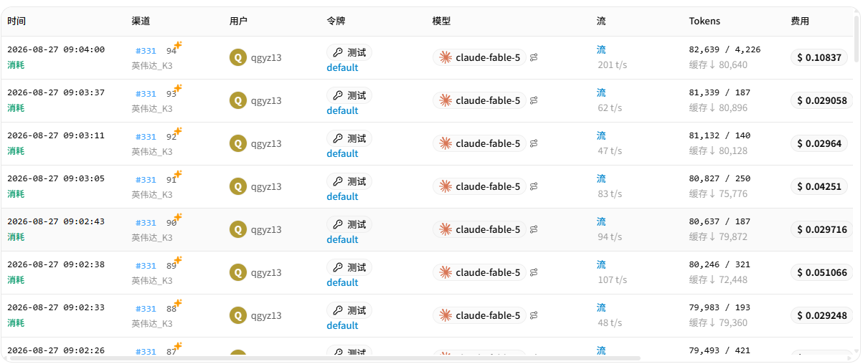Open channel link #331 in the 09:04:00 row

coord(146,51)
